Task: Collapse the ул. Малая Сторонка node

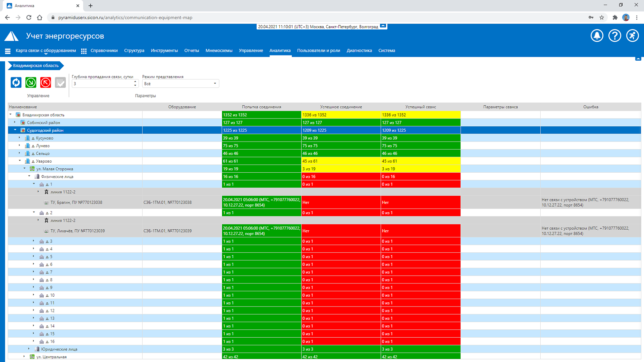Action: point(24,169)
